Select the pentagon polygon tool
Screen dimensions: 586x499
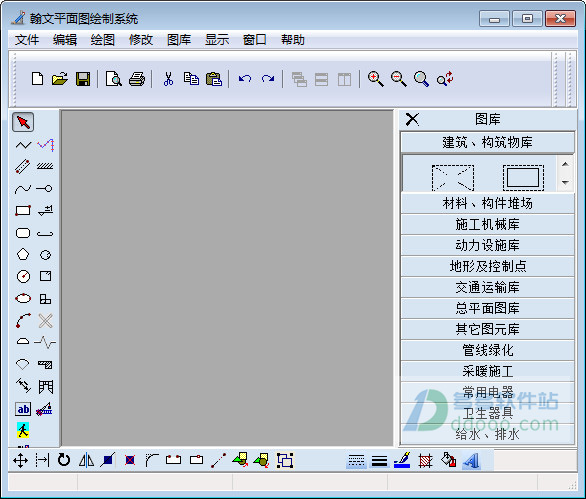point(23,254)
